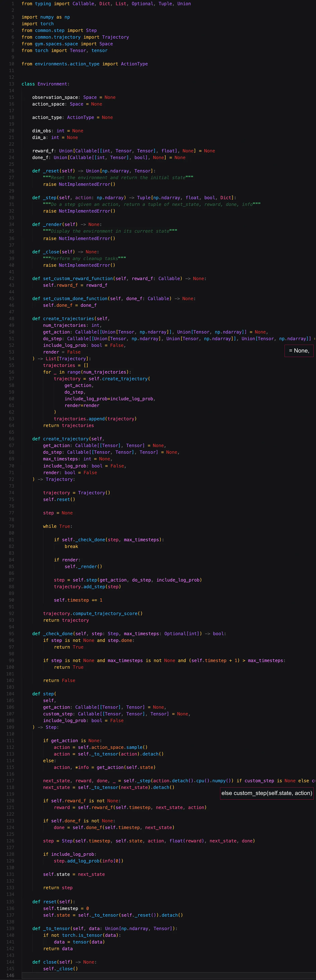
Task: Click "def _close(self) -> None:" definition
Action: (x=65, y=252)
